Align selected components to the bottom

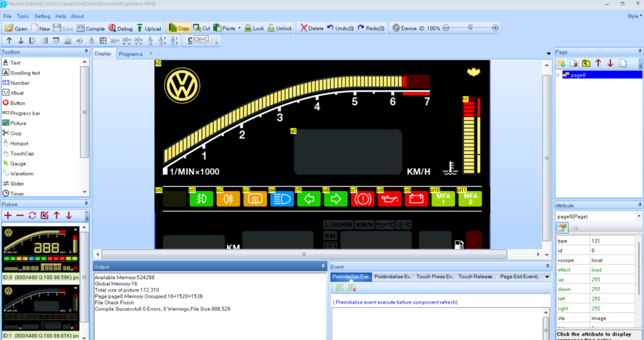pos(68,40)
